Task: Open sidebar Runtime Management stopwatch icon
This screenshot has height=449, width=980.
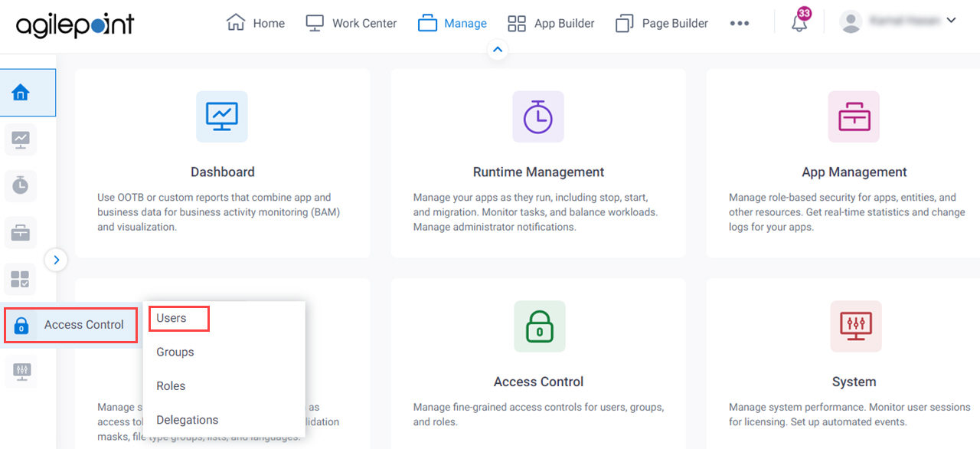Action: [x=21, y=185]
